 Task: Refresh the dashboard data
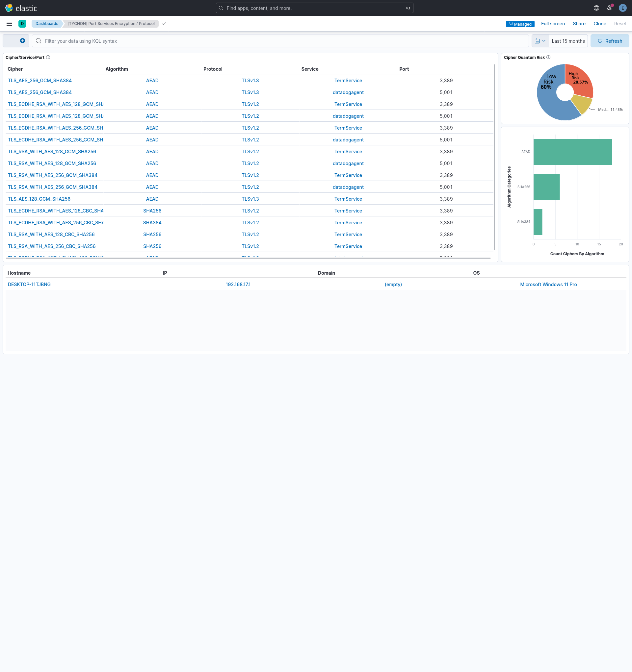point(610,41)
